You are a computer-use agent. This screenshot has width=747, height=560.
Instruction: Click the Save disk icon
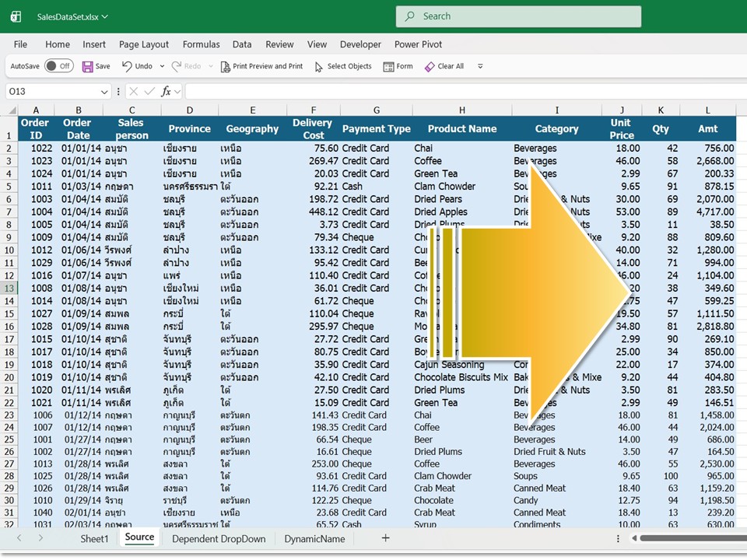point(88,67)
